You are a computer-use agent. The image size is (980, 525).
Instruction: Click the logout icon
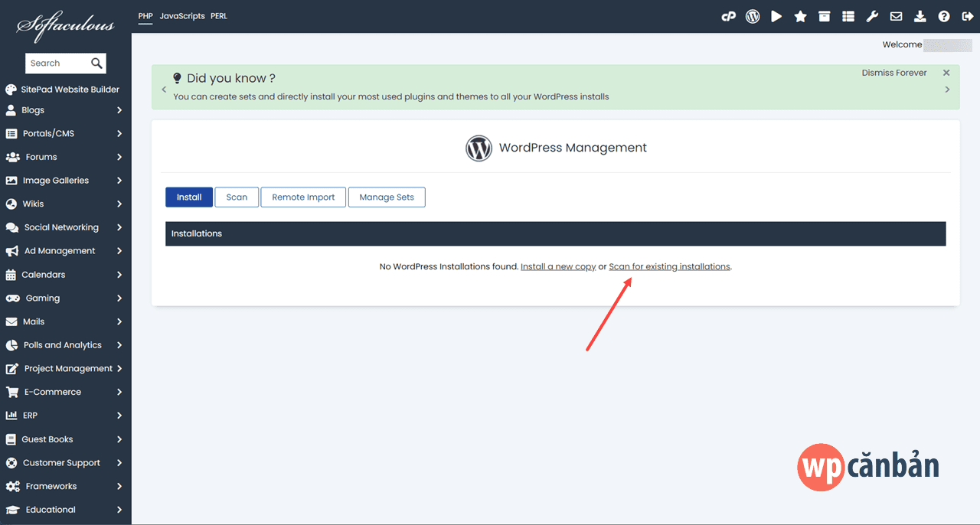pyautogui.click(x=966, y=16)
